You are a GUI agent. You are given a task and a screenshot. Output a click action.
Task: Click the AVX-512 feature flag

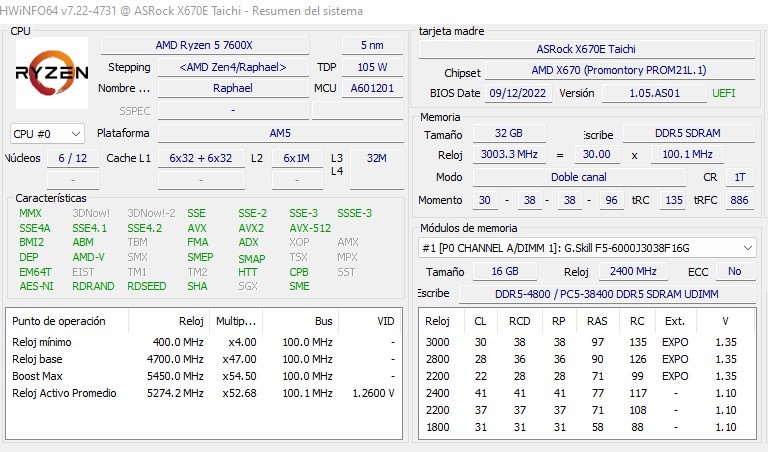[x=310, y=228]
